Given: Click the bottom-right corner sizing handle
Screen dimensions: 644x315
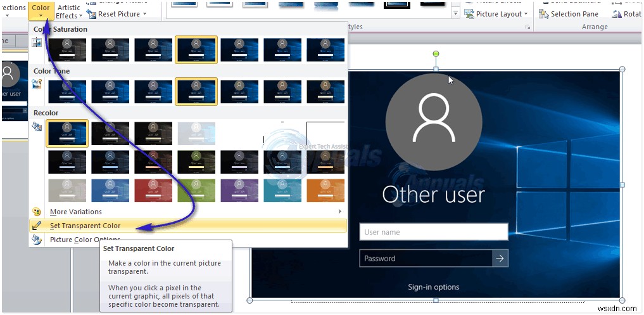Looking at the screenshot, I should 622,300.
